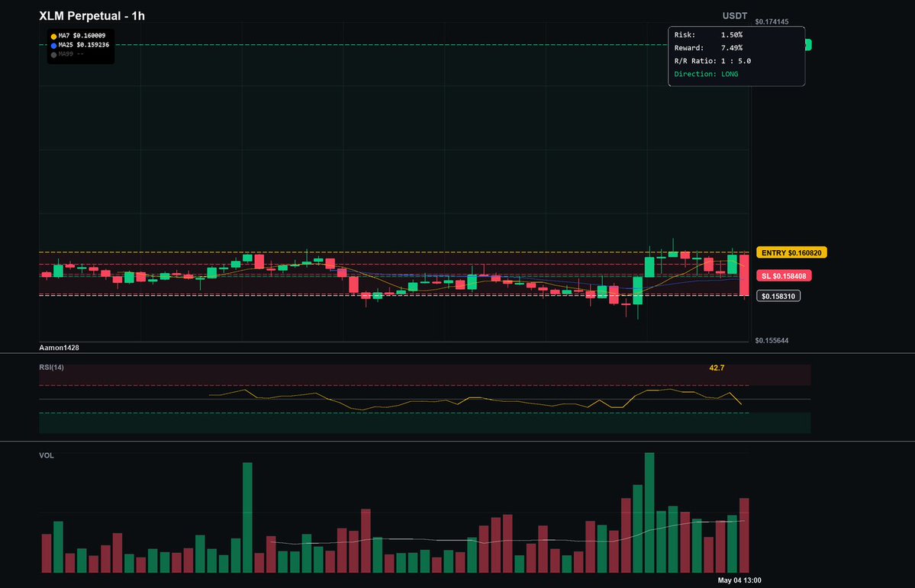Click the VOL panel label
The height and width of the screenshot is (588, 915).
coord(46,455)
